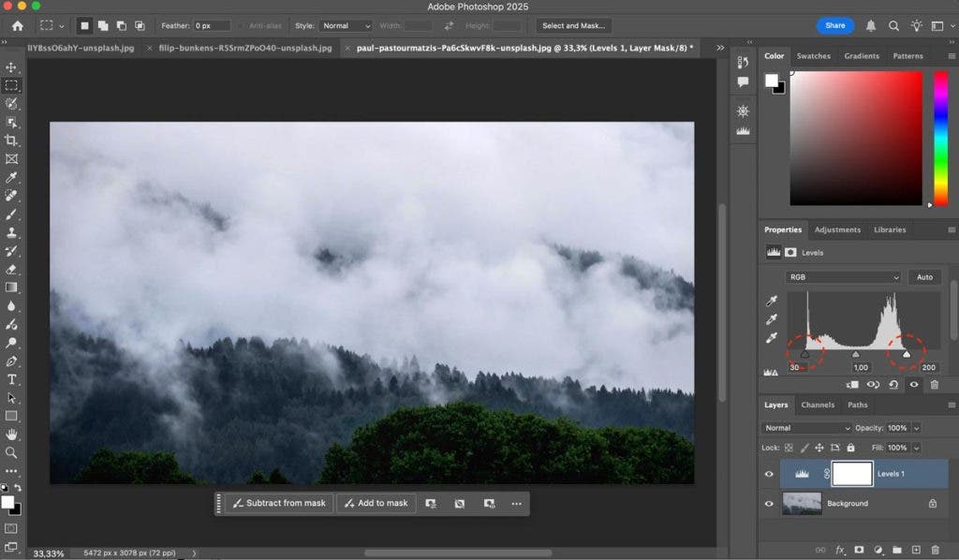The width and height of the screenshot is (959, 560).
Task: Create new group folder in Layers
Action: pyautogui.click(x=896, y=550)
